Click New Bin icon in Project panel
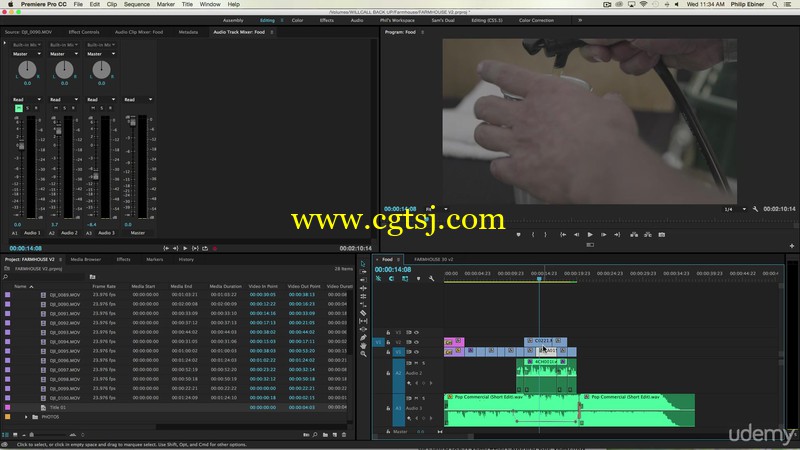The width and height of the screenshot is (800, 450). [326, 435]
